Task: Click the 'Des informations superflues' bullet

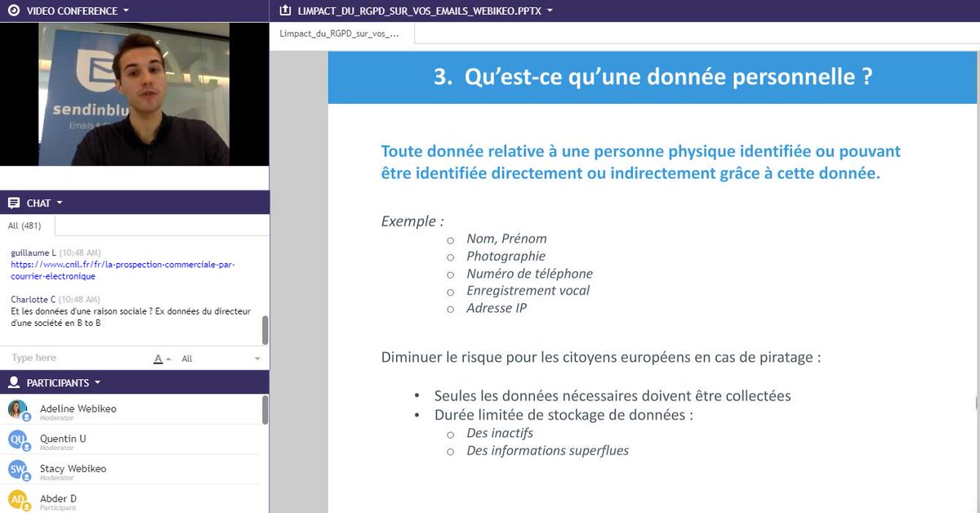Action: 547,451
